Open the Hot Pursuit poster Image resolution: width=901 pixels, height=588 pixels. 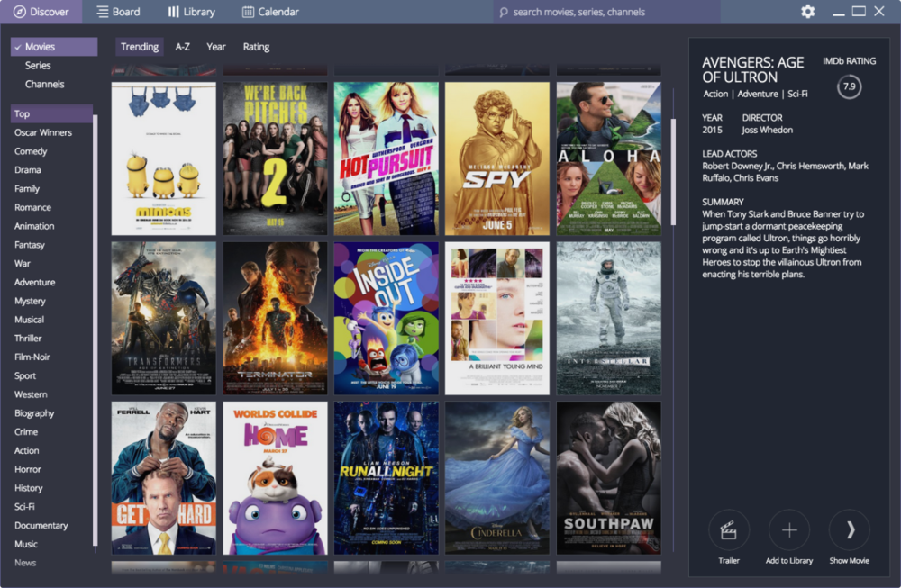(387, 158)
